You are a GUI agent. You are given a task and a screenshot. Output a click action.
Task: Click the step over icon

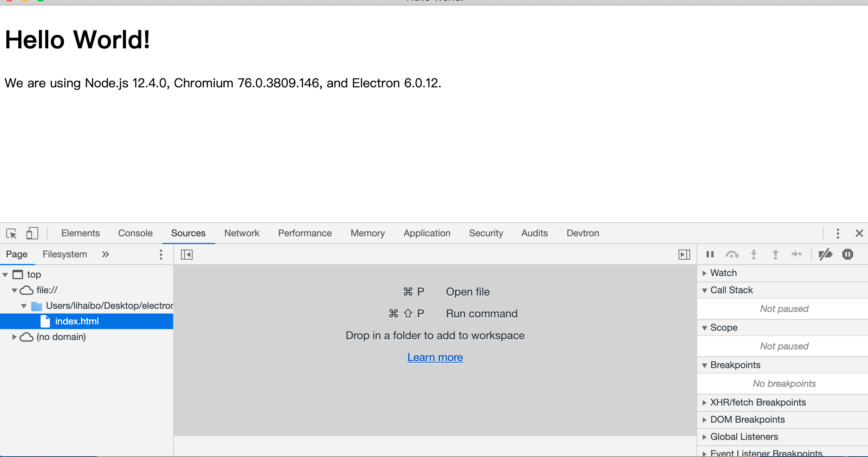tap(732, 254)
